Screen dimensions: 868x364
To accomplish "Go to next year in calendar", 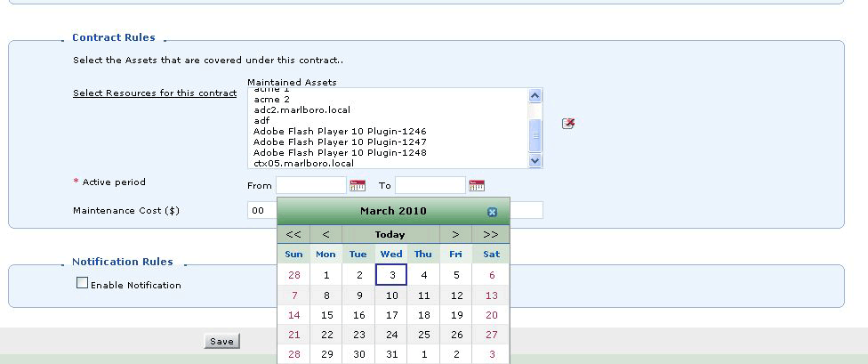I will point(490,234).
